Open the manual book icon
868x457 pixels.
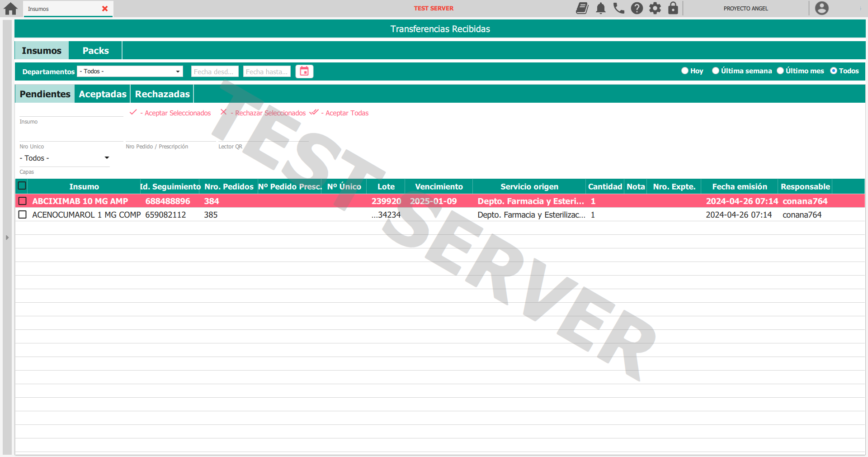[582, 8]
